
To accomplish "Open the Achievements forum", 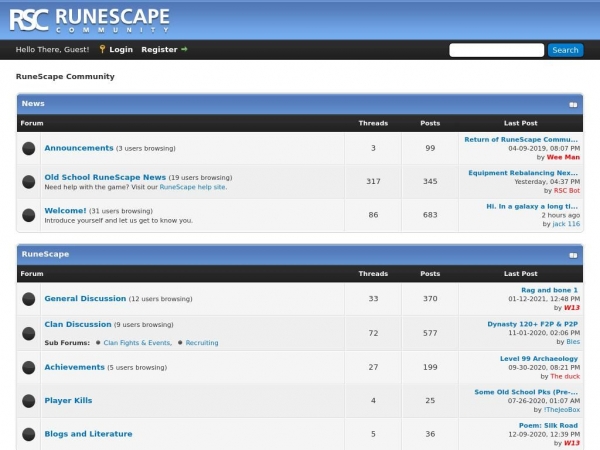I will pyautogui.click(x=74, y=367).
